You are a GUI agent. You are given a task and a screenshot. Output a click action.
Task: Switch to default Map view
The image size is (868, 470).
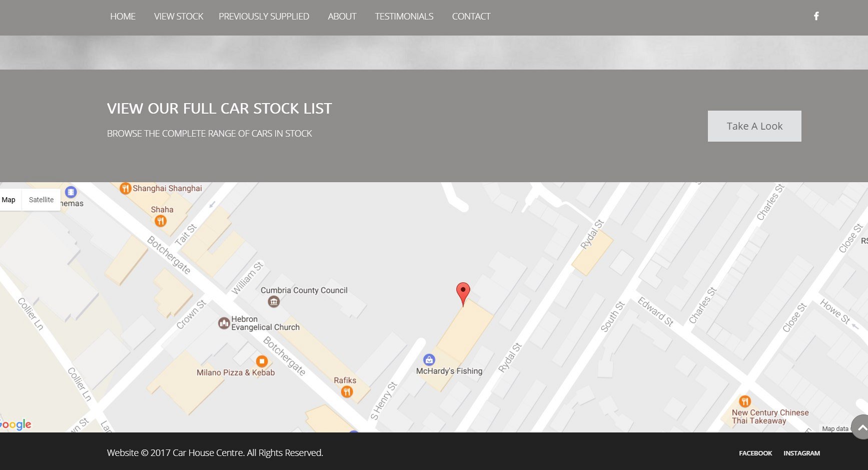9,200
